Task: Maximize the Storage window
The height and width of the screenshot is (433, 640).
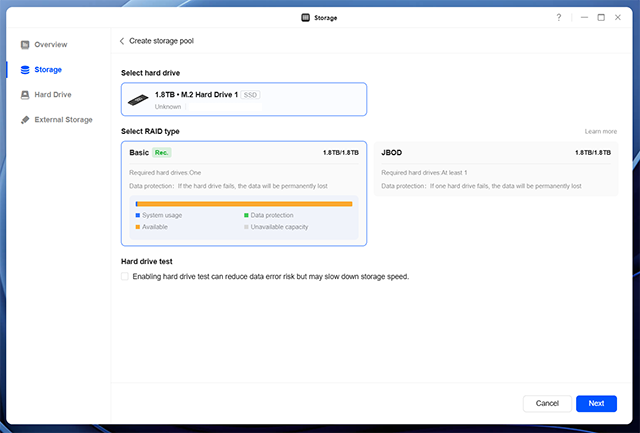Action: 601,17
